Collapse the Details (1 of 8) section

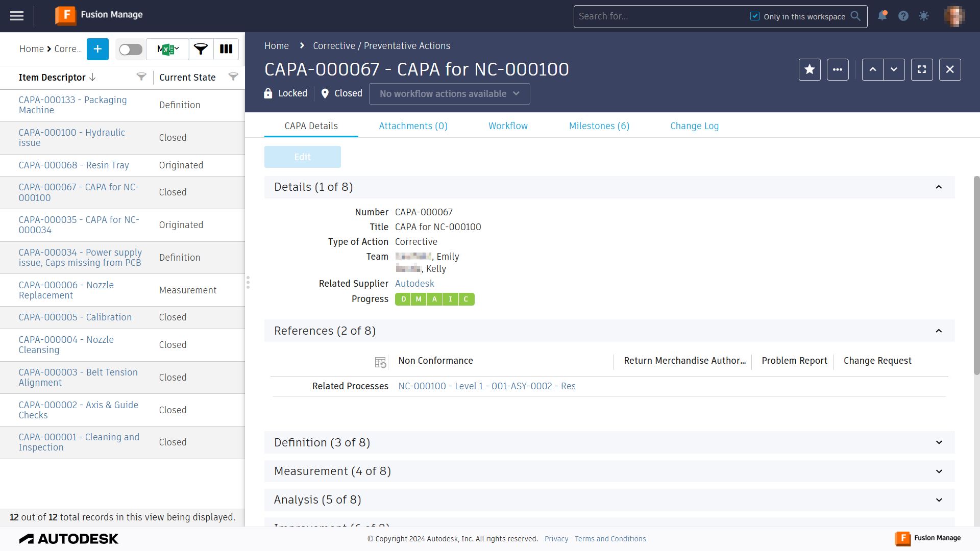pyautogui.click(x=939, y=187)
